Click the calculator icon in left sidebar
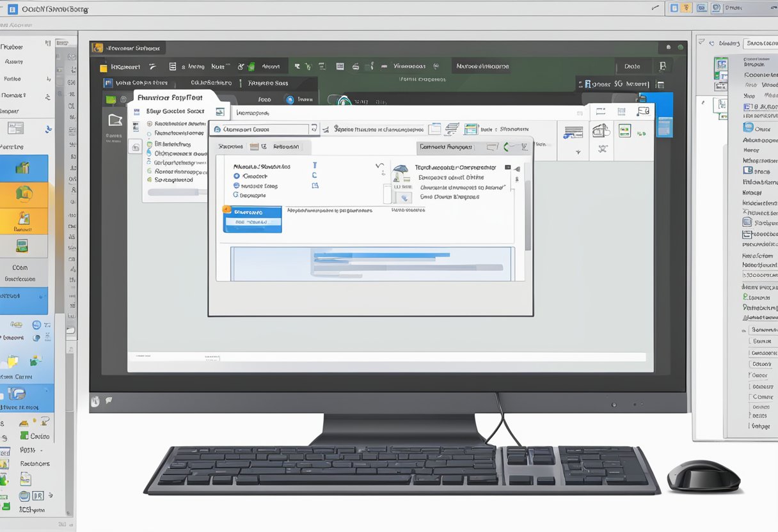 click(x=23, y=246)
